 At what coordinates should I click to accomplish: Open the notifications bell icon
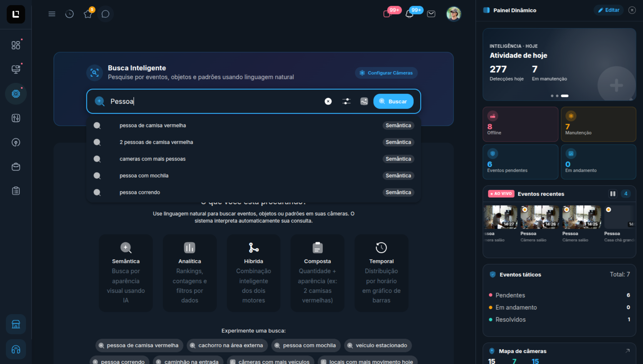coord(409,14)
